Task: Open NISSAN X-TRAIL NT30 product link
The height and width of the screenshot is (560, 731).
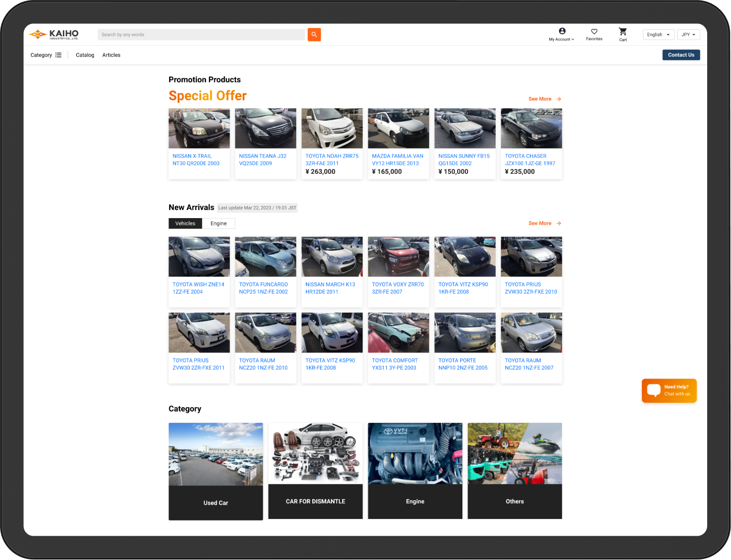Action: [196, 160]
